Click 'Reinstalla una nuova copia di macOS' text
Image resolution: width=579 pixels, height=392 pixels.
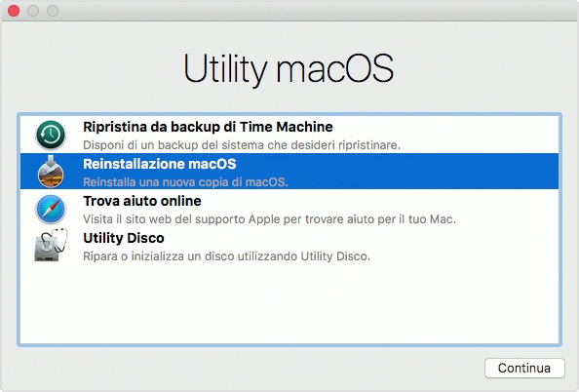[x=185, y=182]
